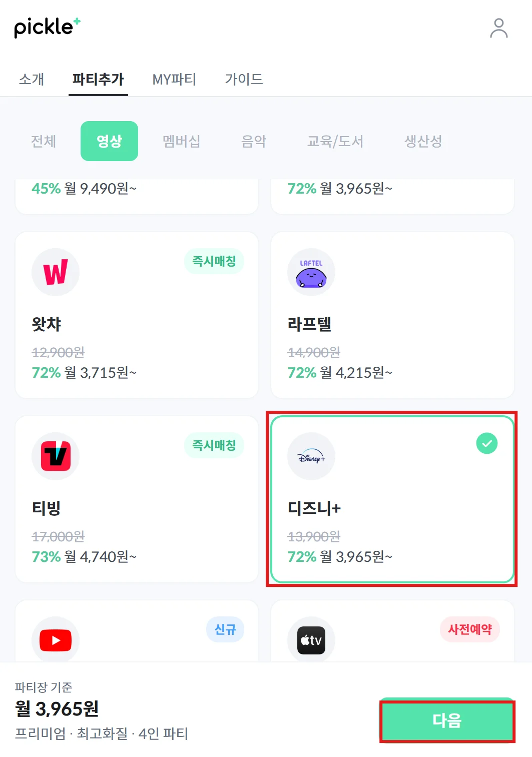Select the 멤버십 category filter
The image size is (532, 757).
tap(181, 141)
